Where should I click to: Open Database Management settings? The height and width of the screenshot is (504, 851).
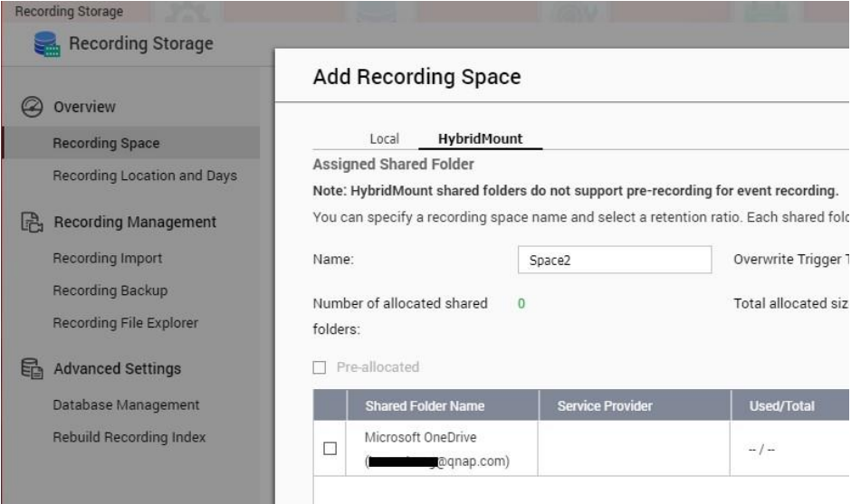[x=126, y=405]
